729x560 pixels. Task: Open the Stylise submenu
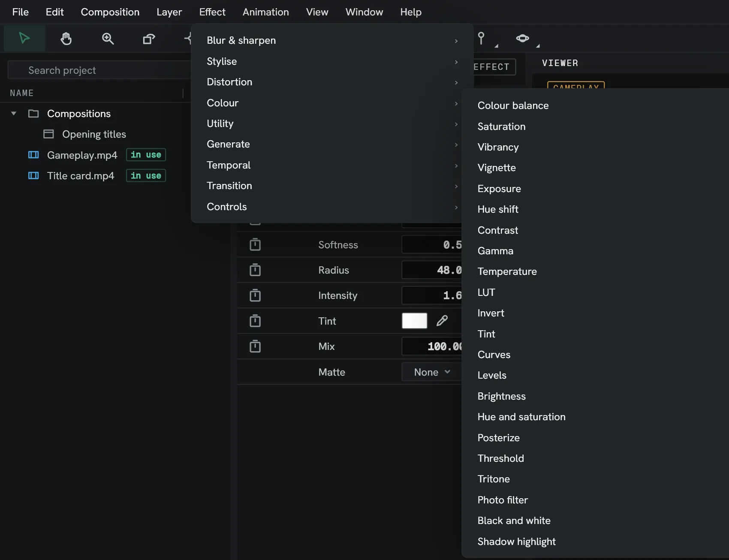[332, 61]
